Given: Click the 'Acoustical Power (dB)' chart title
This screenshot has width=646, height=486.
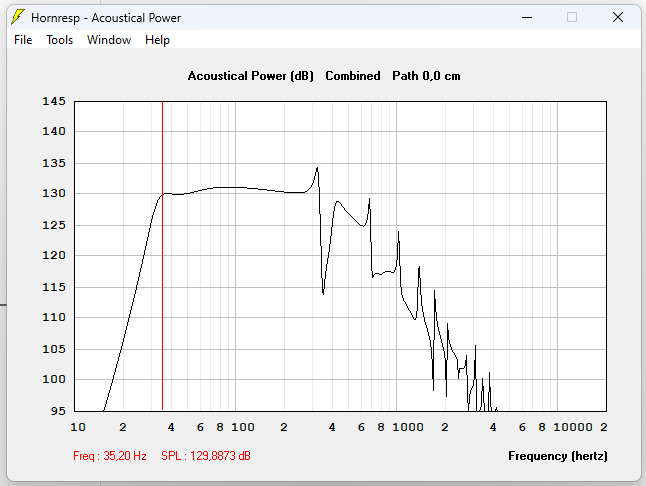Looking at the screenshot, I should (250, 76).
